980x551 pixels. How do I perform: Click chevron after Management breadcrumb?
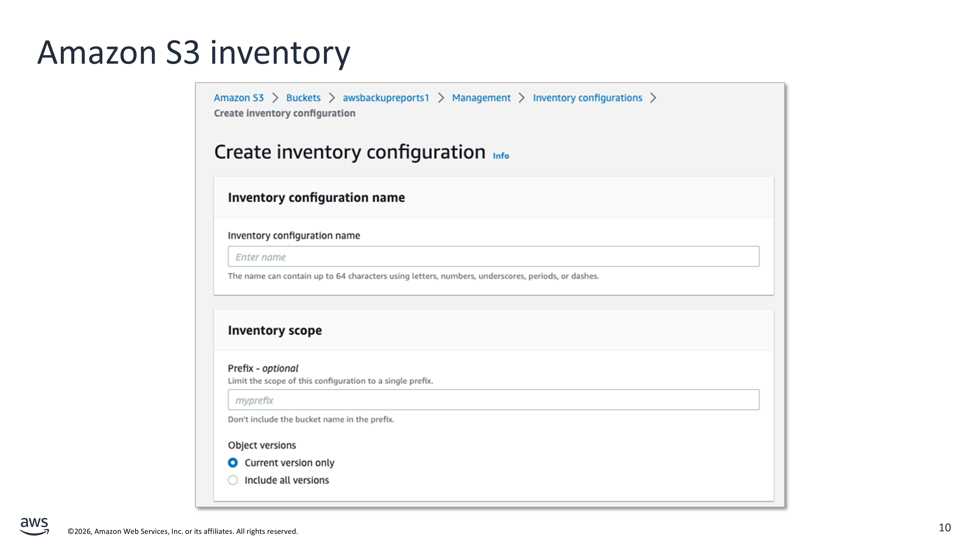(522, 98)
